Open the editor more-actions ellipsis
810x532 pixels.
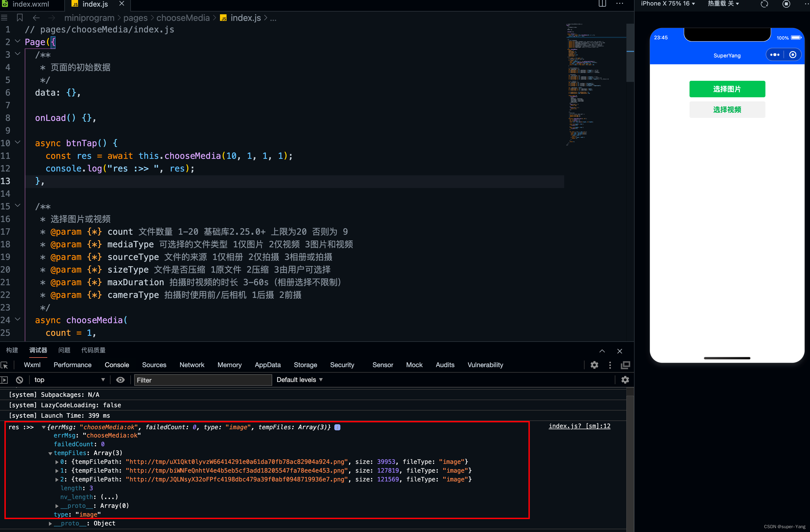pyautogui.click(x=620, y=4)
